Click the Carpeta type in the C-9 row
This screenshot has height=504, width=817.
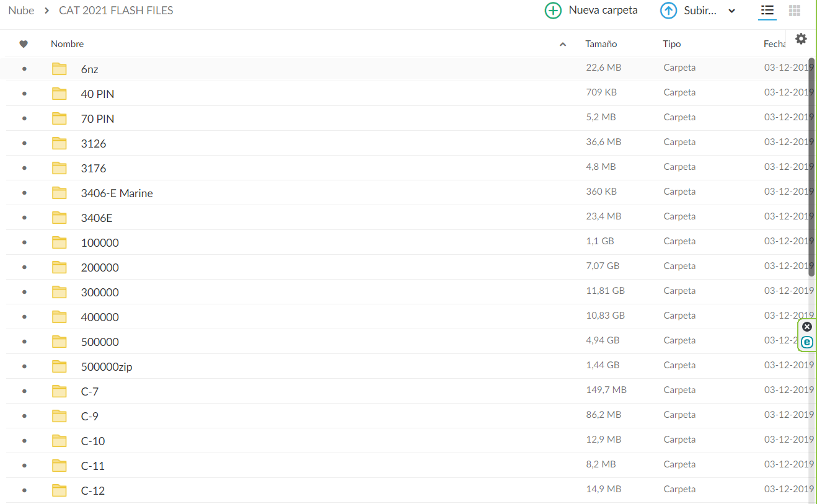click(679, 415)
